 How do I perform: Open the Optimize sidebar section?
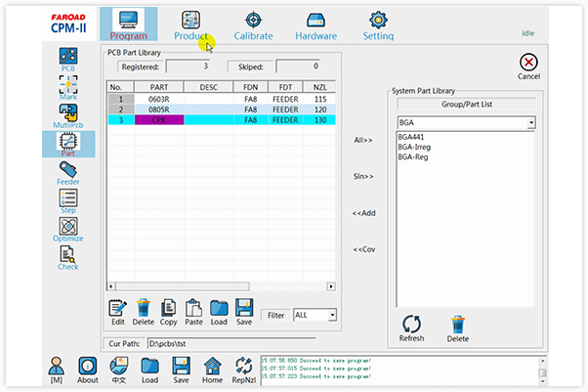point(67,230)
